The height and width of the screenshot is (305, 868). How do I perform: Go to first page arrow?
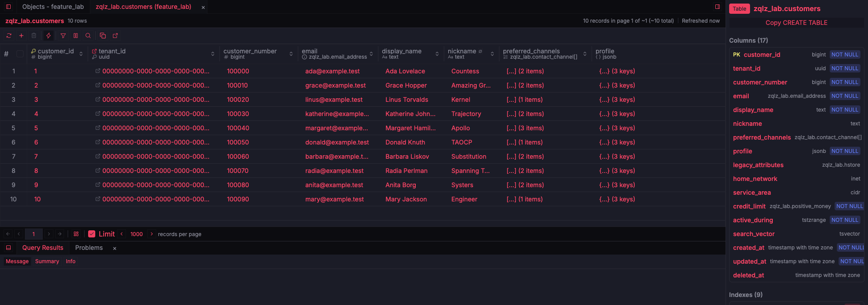pos(8,234)
